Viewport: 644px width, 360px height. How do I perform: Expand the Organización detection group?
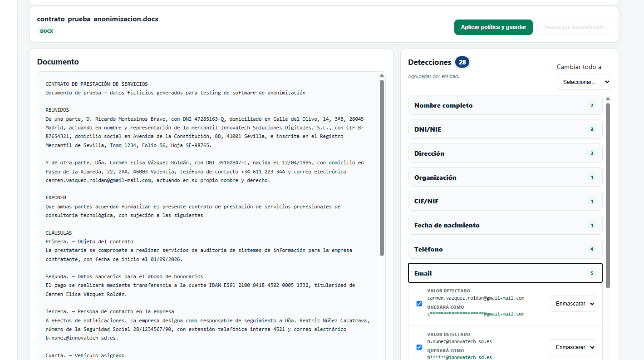(505, 178)
